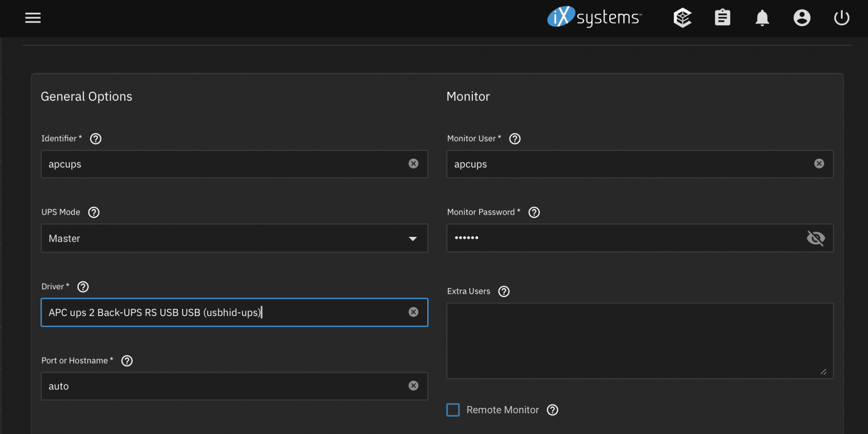Click inside the Extra Users text area
The width and height of the screenshot is (868, 434).
tap(639, 340)
